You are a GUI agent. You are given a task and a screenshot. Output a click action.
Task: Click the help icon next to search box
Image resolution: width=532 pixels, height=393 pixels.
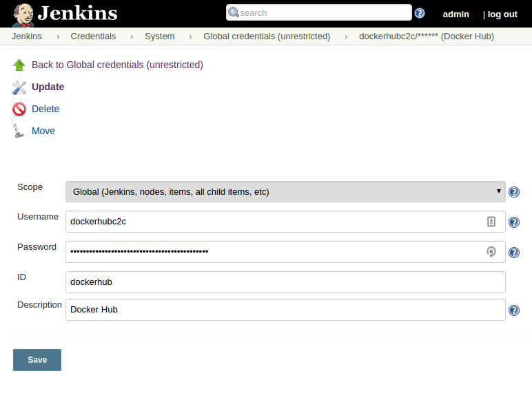(420, 13)
